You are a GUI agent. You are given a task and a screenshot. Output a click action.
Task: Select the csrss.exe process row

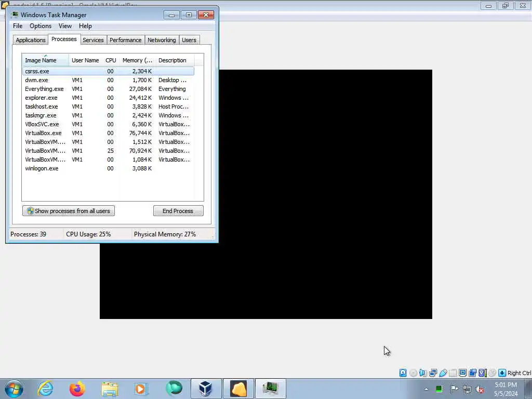(x=108, y=71)
